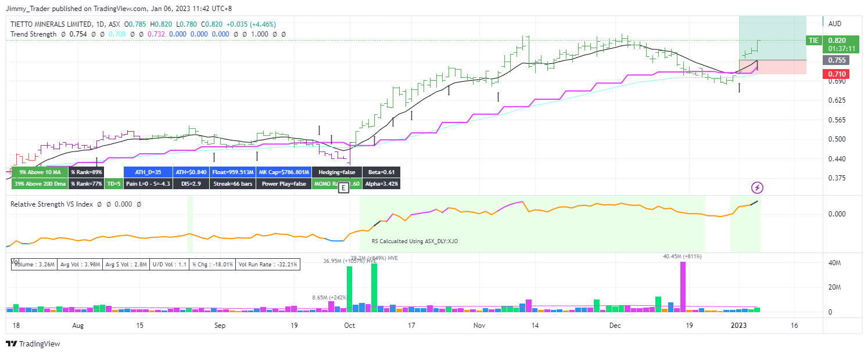Click the earnings 'E' marker on chart
This screenshot has width=868, height=354.
(343, 188)
